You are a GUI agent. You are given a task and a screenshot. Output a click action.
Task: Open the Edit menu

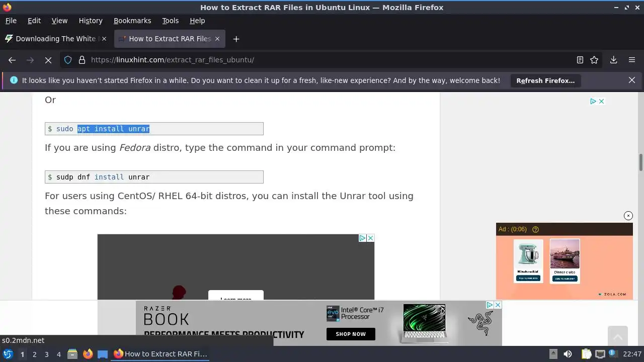[34, 21]
